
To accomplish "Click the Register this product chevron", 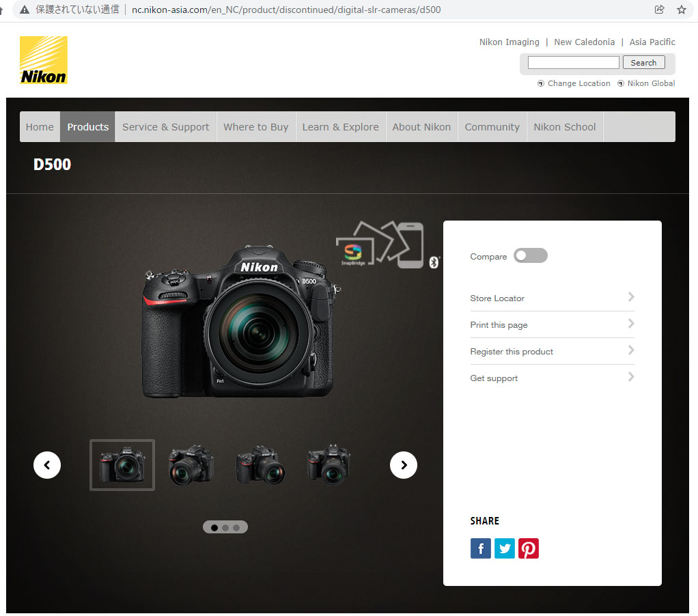I will pos(631,350).
